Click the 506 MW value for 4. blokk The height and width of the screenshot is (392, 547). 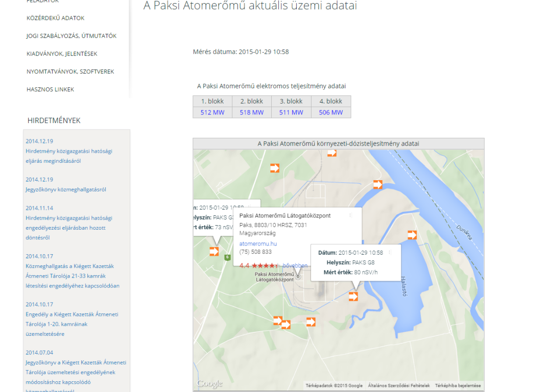331,112
